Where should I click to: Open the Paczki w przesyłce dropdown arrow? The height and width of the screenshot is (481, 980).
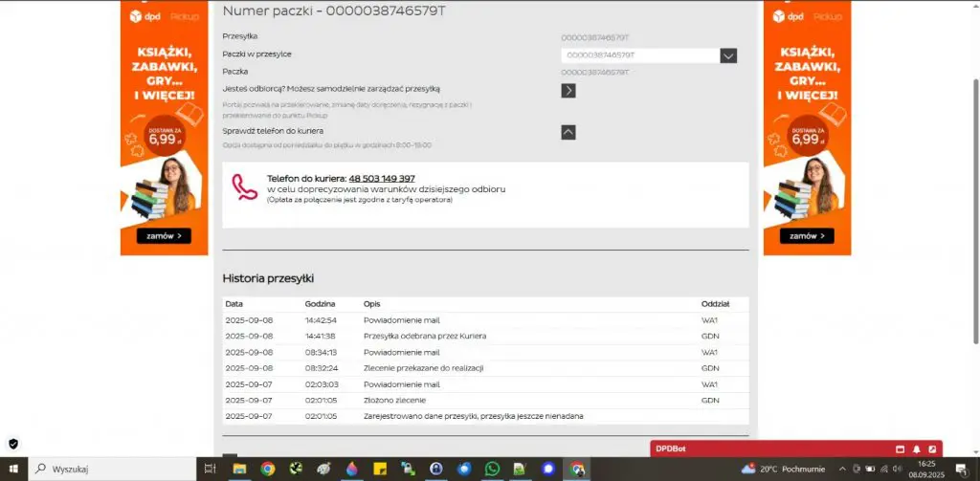point(728,55)
